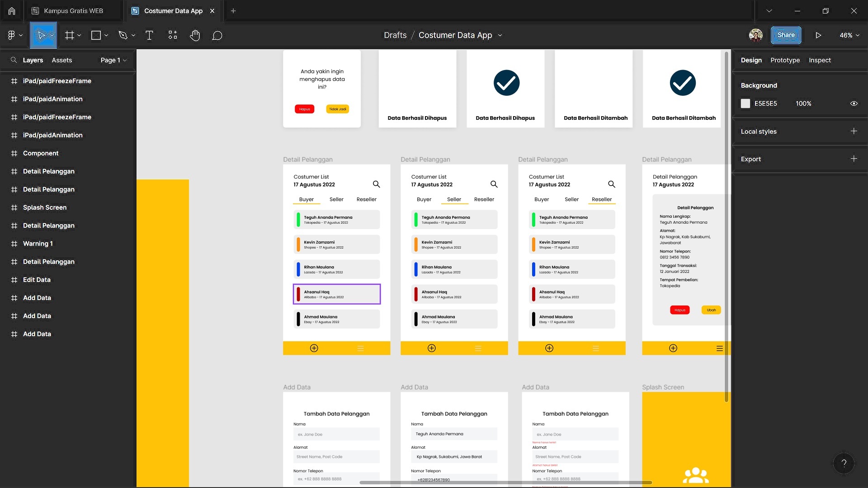This screenshot has height=488, width=868.
Task: Select the Rectangle shape tool
Action: click(96, 35)
